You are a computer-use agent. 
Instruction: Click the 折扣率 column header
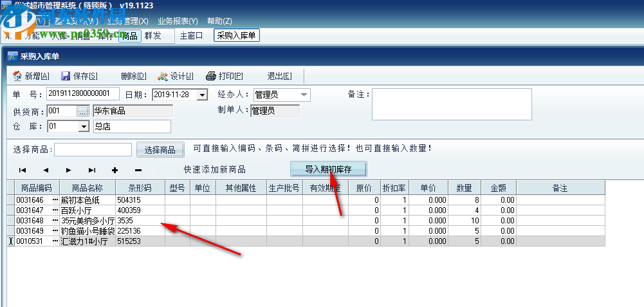394,188
